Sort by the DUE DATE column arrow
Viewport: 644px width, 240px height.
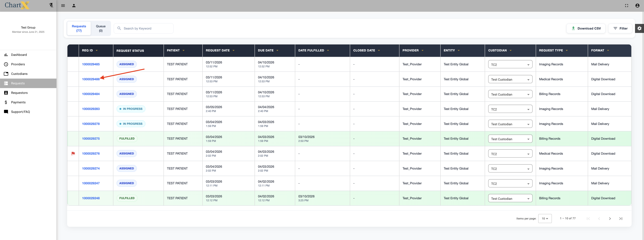(x=277, y=51)
